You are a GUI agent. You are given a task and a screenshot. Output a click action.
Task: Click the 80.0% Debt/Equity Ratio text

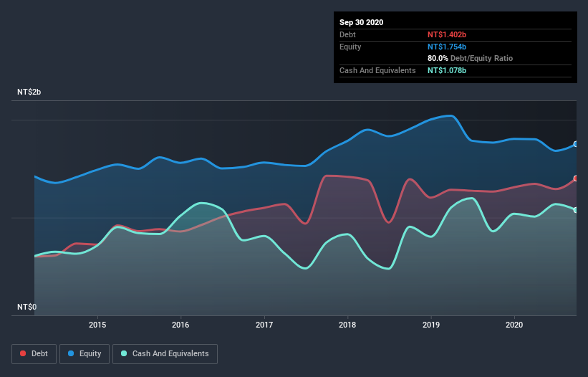click(x=471, y=58)
